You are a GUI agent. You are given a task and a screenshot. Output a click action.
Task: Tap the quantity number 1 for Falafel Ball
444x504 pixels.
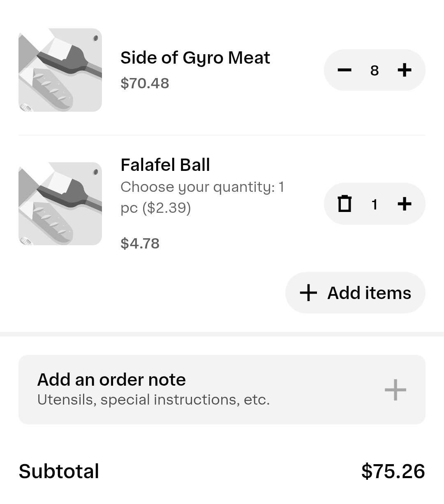click(x=374, y=204)
